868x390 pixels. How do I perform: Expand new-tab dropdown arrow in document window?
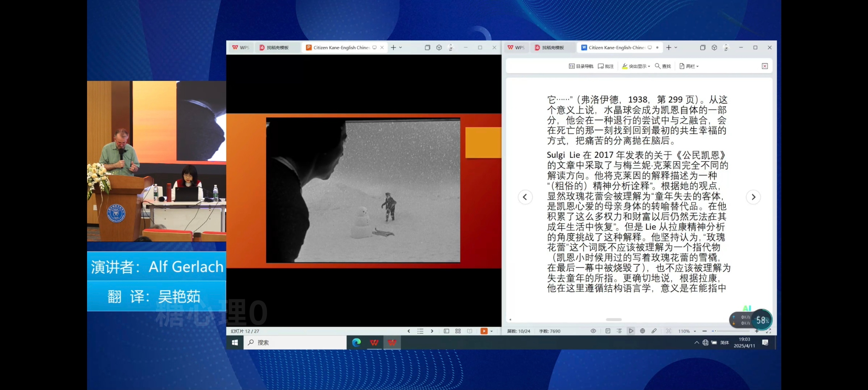[676, 47]
